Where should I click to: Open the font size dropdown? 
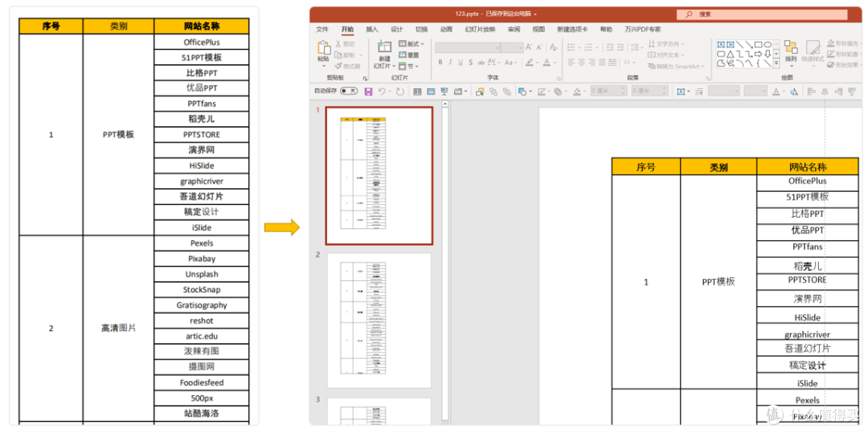tap(520, 47)
